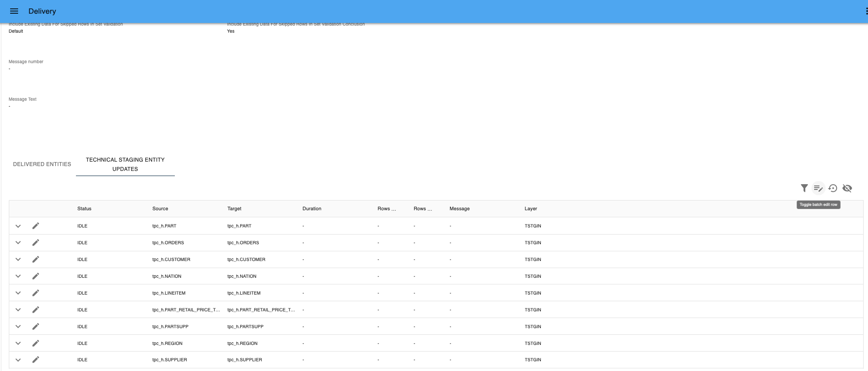Viewport: 868px width, 371px height.
Task: Expand the tpc_h.NATION row
Action: (x=18, y=276)
